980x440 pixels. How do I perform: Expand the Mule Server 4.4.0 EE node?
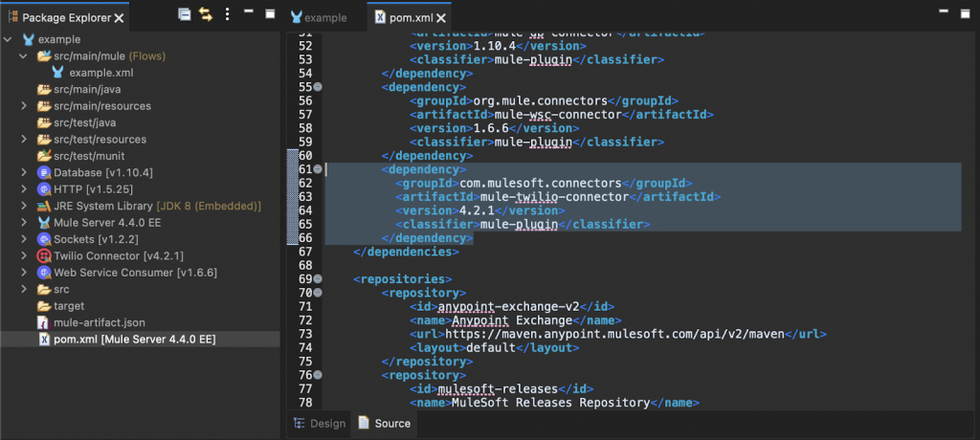pyautogui.click(x=24, y=223)
